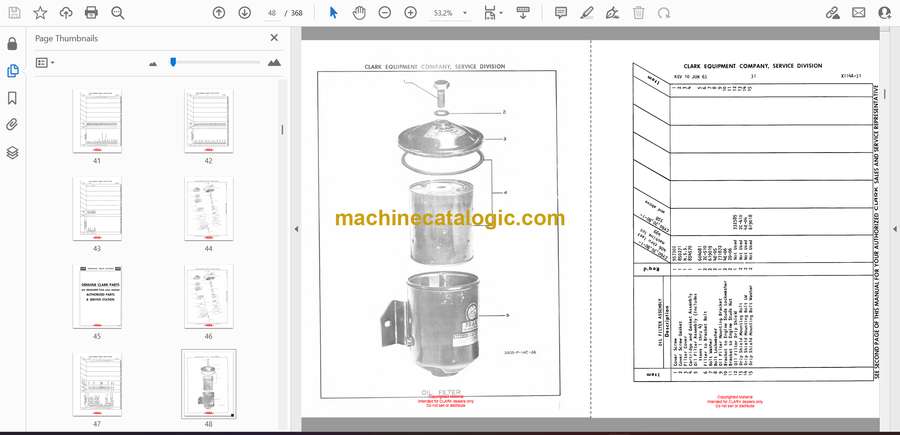Zoom out with minus icon
This screenshot has width=900, height=435.
tap(385, 13)
